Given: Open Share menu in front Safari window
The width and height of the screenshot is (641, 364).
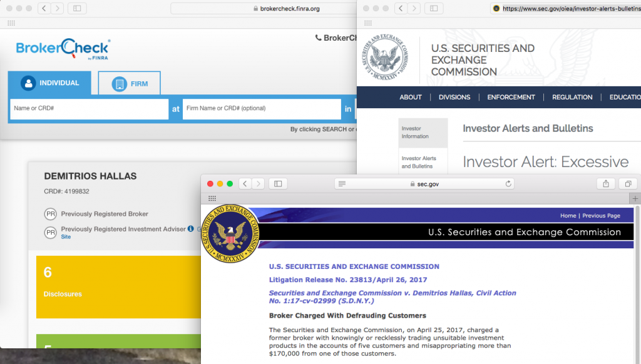Looking at the screenshot, I should click(x=606, y=184).
